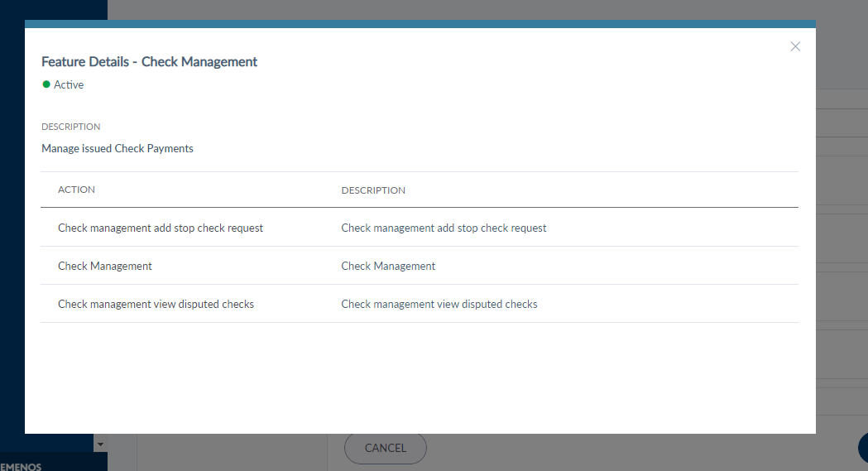Screen dimensions: 868x471
Task: Click the sidebar scroll down arrow
Action: coord(101,445)
